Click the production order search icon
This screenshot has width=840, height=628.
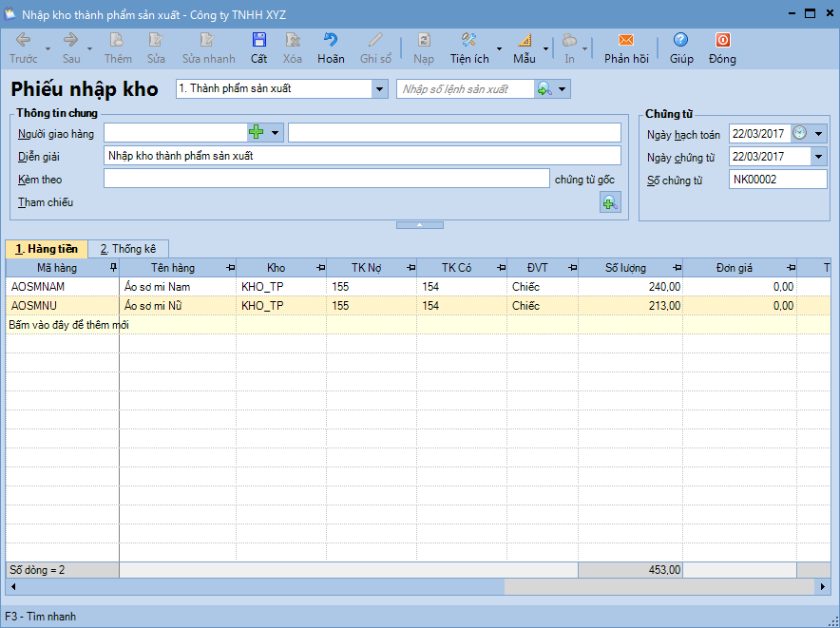544,89
